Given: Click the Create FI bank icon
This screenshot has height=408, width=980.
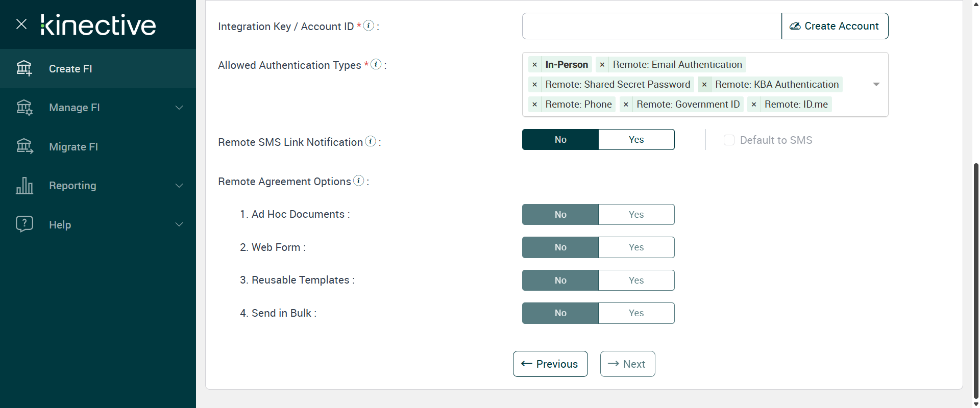Looking at the screenshot, I should tap(24, 68).
